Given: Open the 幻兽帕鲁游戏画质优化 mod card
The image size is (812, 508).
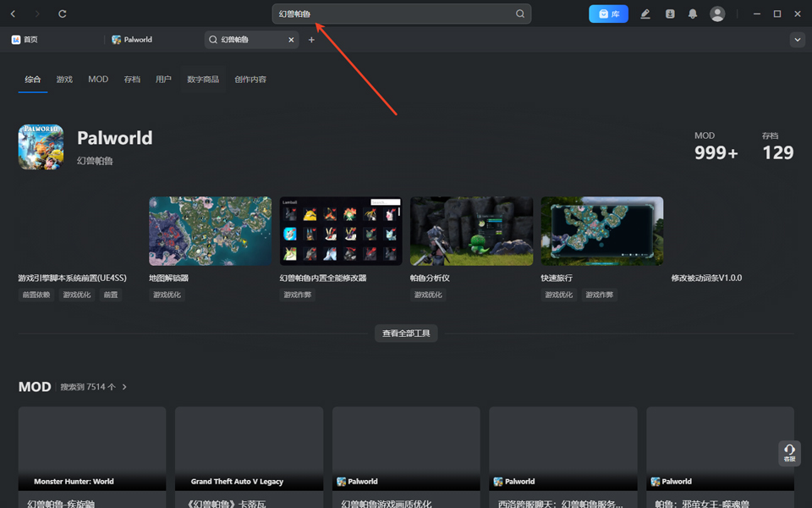Looking at the screenshot, I should pos(406,457).
